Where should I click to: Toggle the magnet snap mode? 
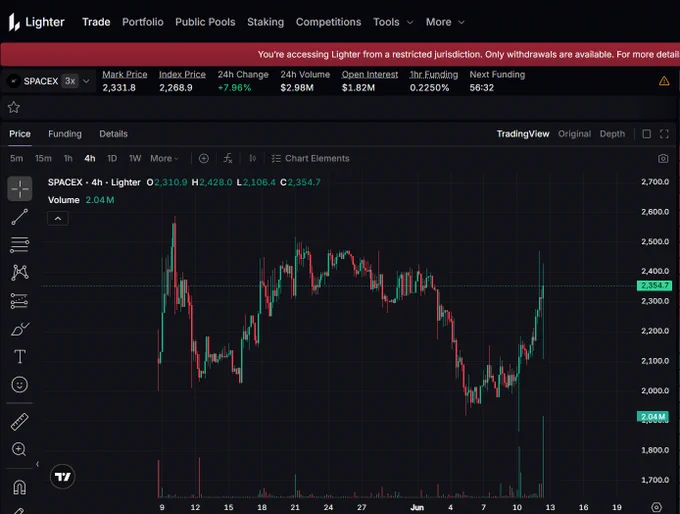[x=20, y=487]
